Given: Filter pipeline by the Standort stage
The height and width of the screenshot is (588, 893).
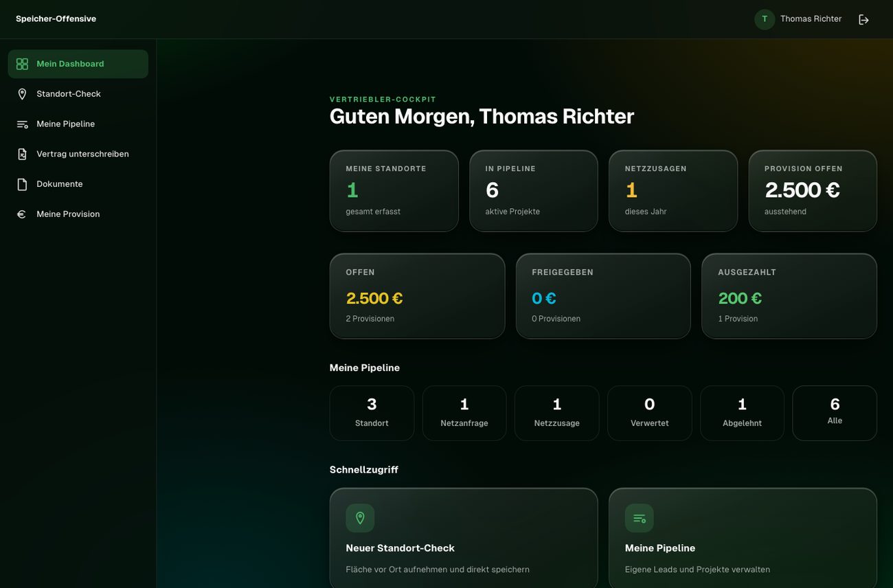Looking at the screenshot, I should (x=372, y=413).
